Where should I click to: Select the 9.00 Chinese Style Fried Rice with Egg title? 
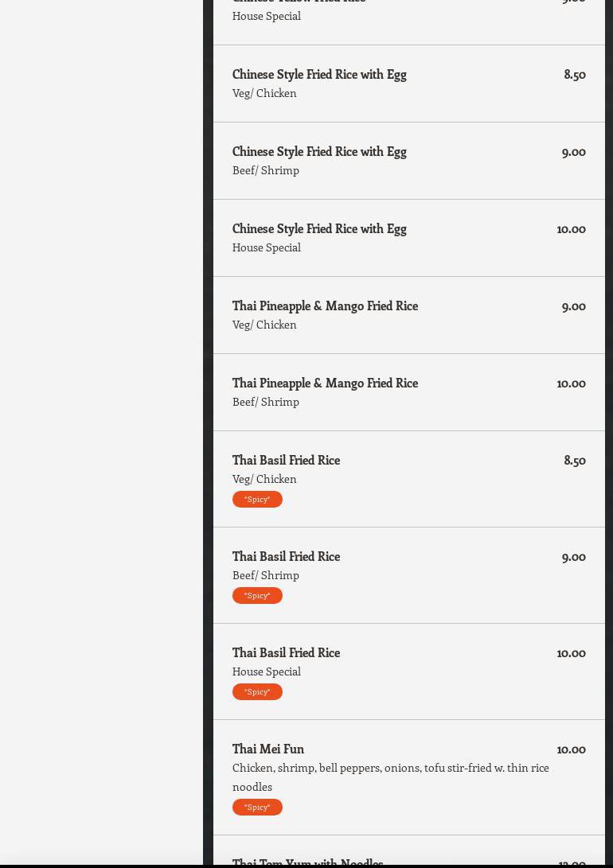(319, 151)
